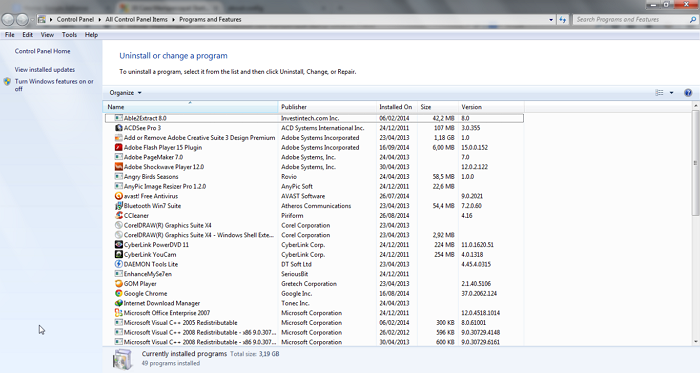Click the Google Chrome icon in list
Screen dimensions: 700x373
[118, 294]
